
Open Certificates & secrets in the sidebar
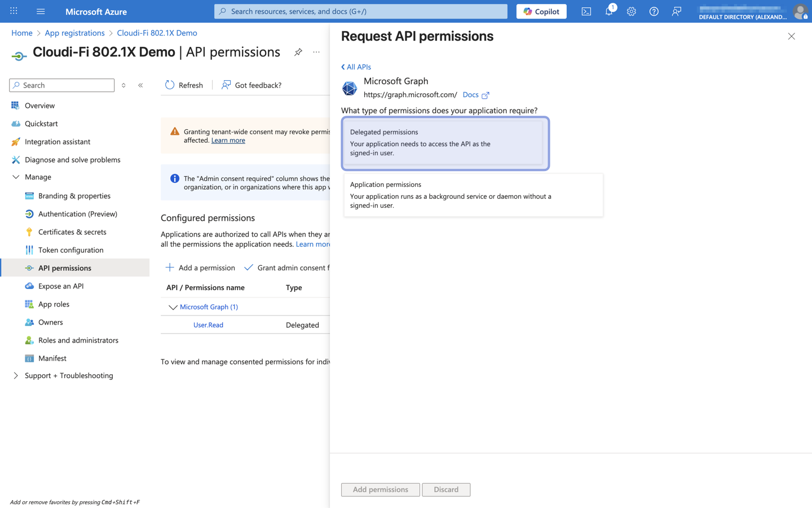[72, 232]
